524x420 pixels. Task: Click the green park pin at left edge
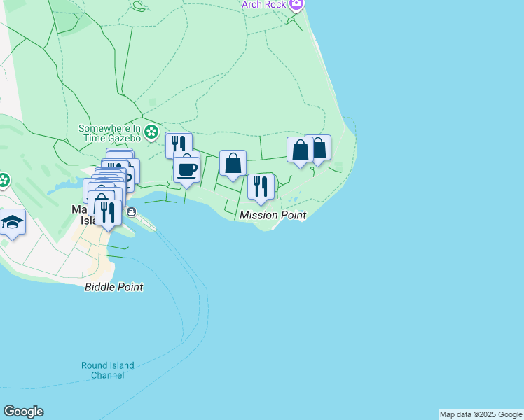point(4,180)
